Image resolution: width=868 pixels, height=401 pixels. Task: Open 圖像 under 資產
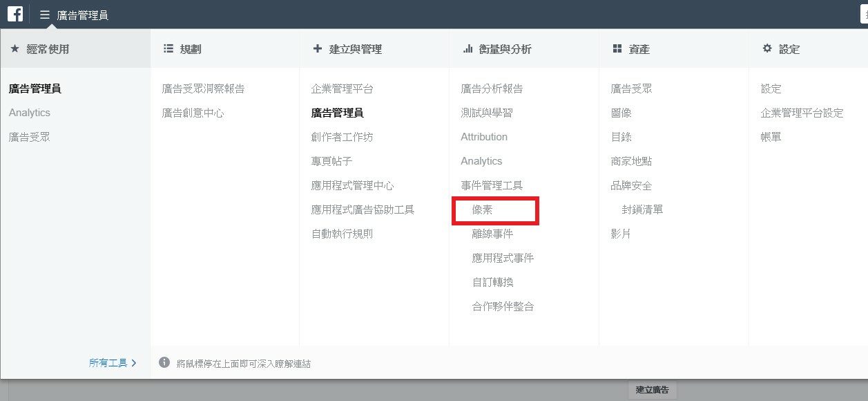pos(621,113)
